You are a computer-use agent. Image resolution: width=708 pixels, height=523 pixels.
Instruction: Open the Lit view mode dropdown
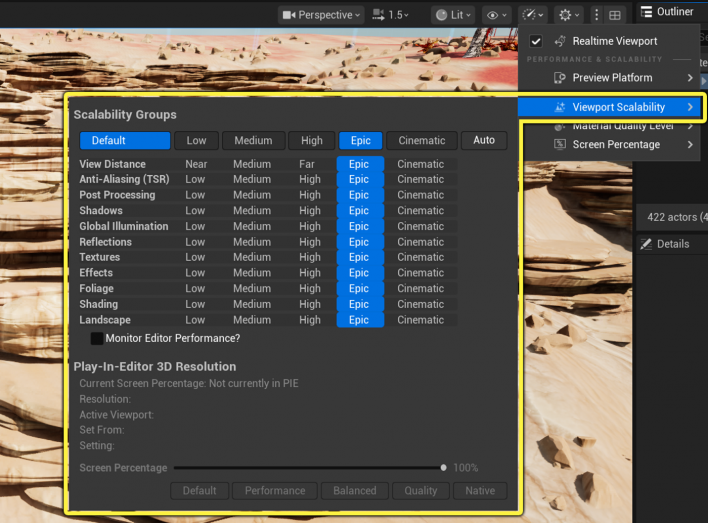(453, 15)
